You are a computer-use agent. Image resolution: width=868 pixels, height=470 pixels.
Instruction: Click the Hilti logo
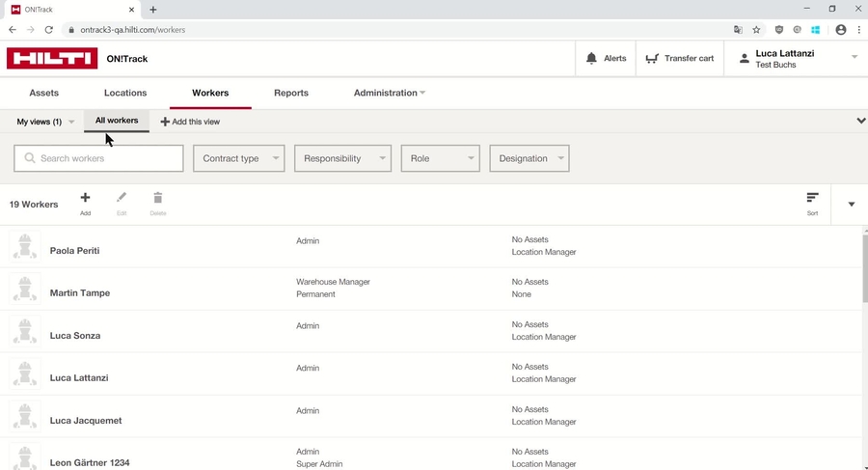point(52,58)
